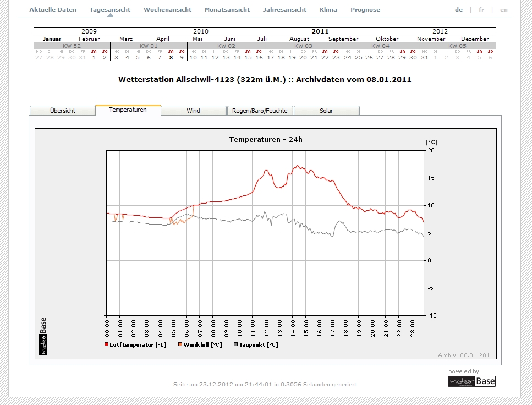532x405 pixels.
Task: Select month Oktober
Action: (x=387, y=39)
